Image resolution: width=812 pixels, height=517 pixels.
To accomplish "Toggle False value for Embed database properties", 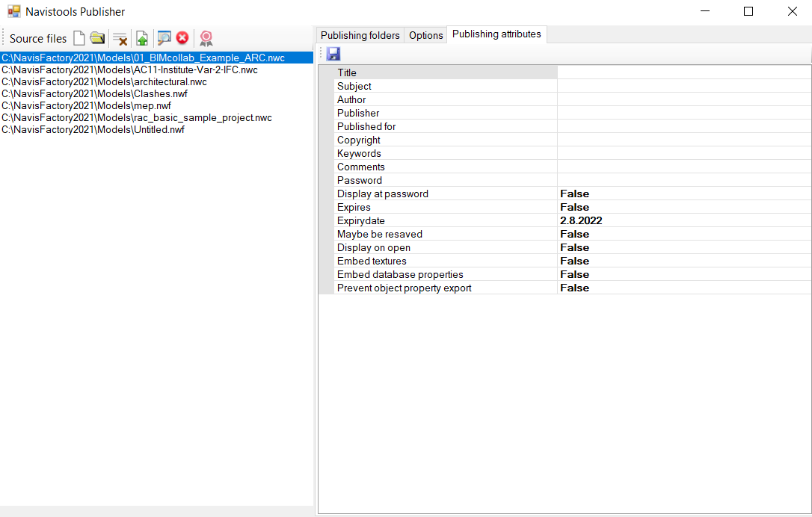I will click(x=684, y=274).
